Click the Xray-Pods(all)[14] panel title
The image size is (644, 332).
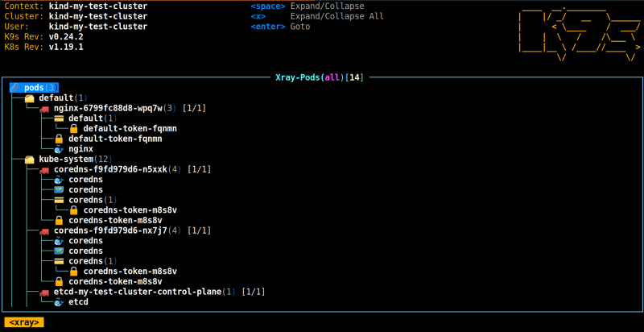coord(320,77)
